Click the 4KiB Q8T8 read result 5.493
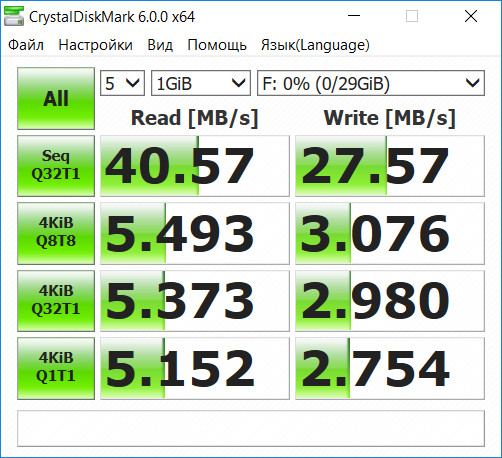The width and height of the screenshot is (502, 458). pos(195,233)
